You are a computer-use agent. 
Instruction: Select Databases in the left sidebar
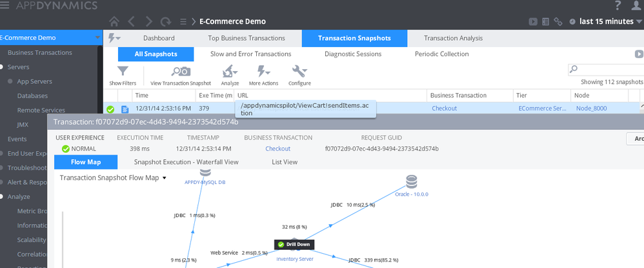32,96
